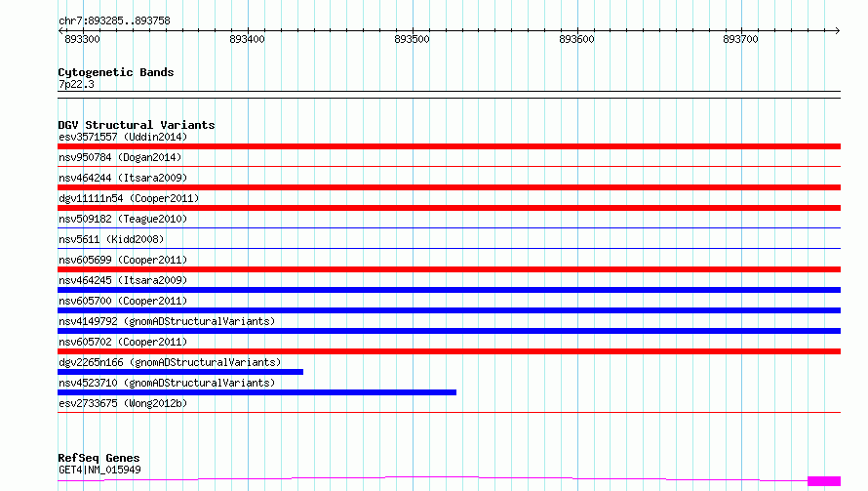Select variant label nsv605700 (Cooper2011)
868x491 pixels.
tap(123, 301)
